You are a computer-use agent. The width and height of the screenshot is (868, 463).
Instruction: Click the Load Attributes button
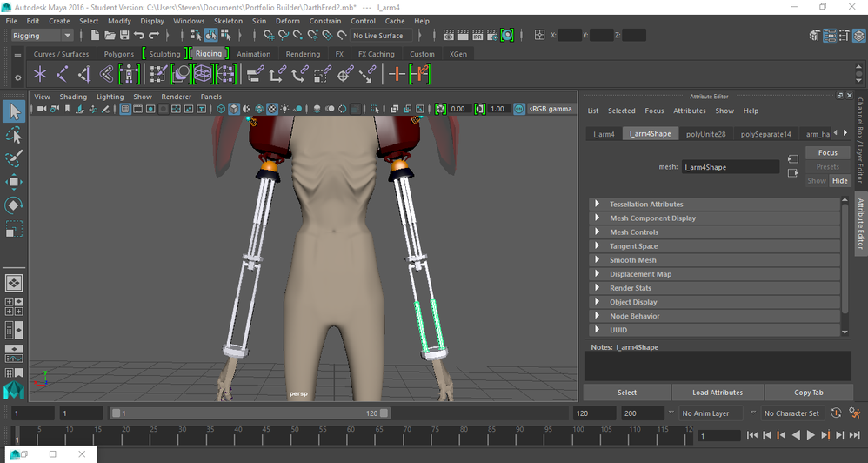click(x=718, y=393)
